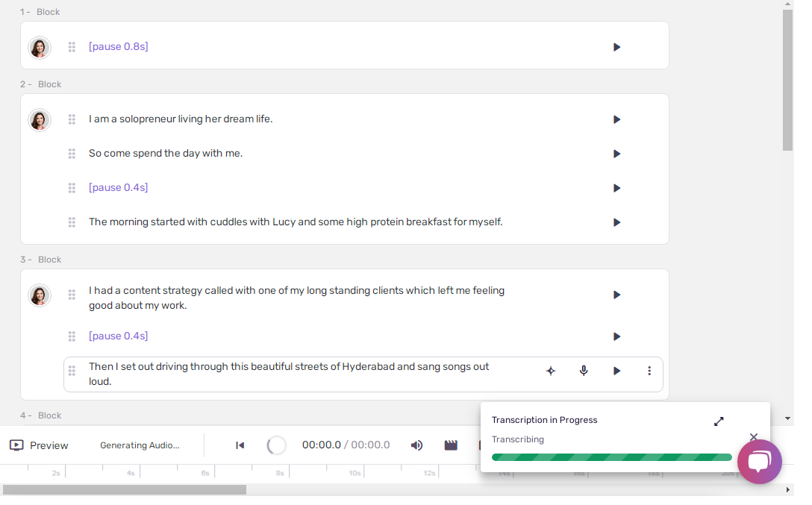Click the horizontal timeline scrollbar thumb
The height and width of the screenshot is (505, 812).
pyautogui.click(x=124, y=490)
